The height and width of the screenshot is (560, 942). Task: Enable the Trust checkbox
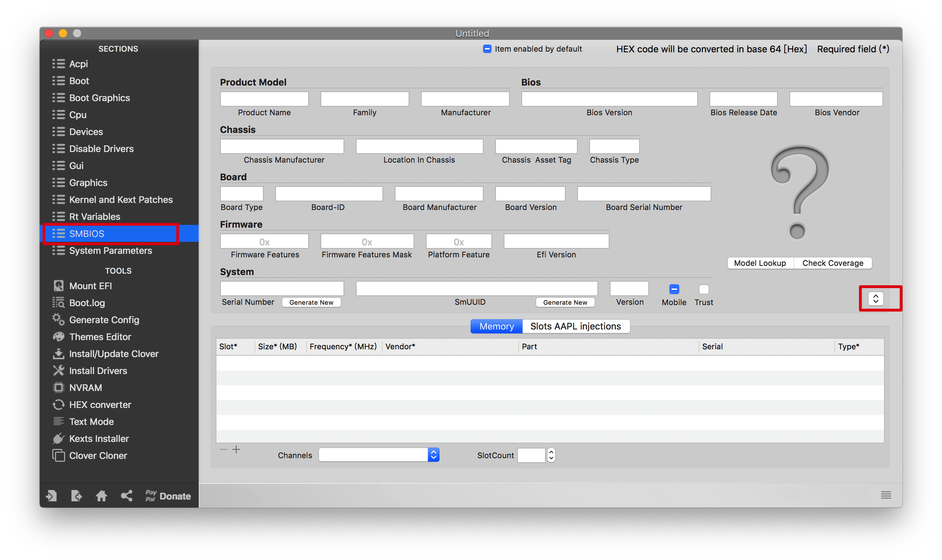[x=704, y=290]
